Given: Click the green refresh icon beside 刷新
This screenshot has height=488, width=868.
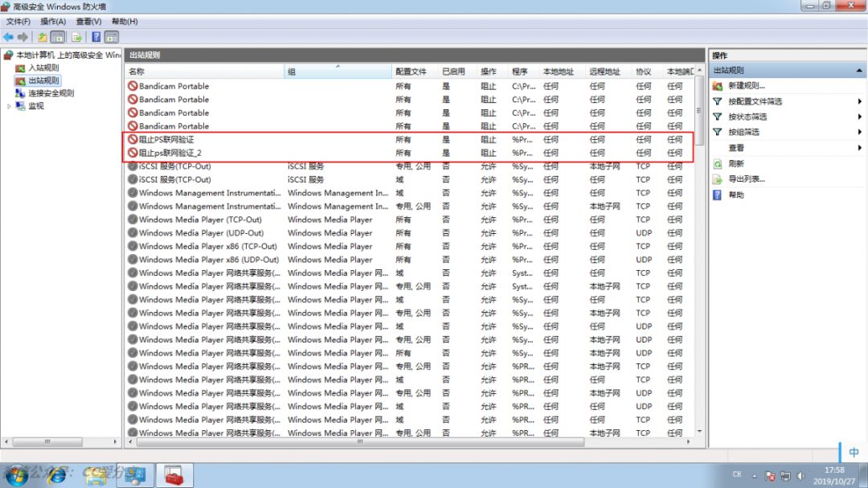Looking at the screenshot, I should point(718,163).
